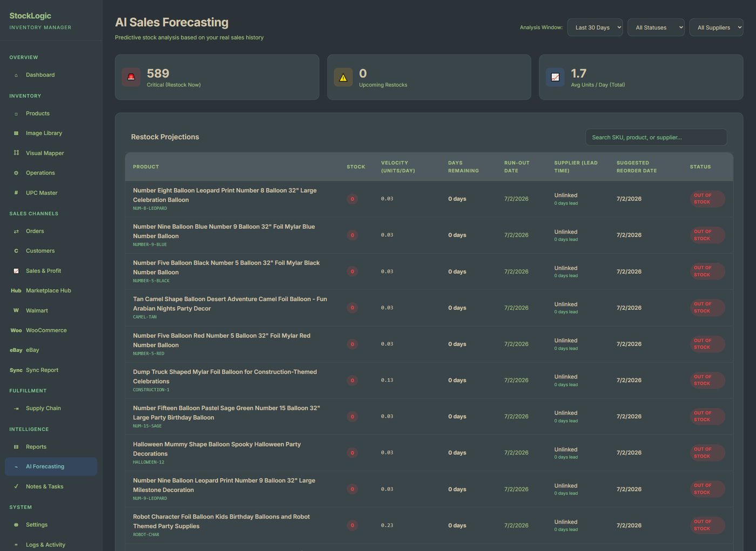Click the Reports sidebar icon
This screenshot has width=756, height=551.
(16, 447)
